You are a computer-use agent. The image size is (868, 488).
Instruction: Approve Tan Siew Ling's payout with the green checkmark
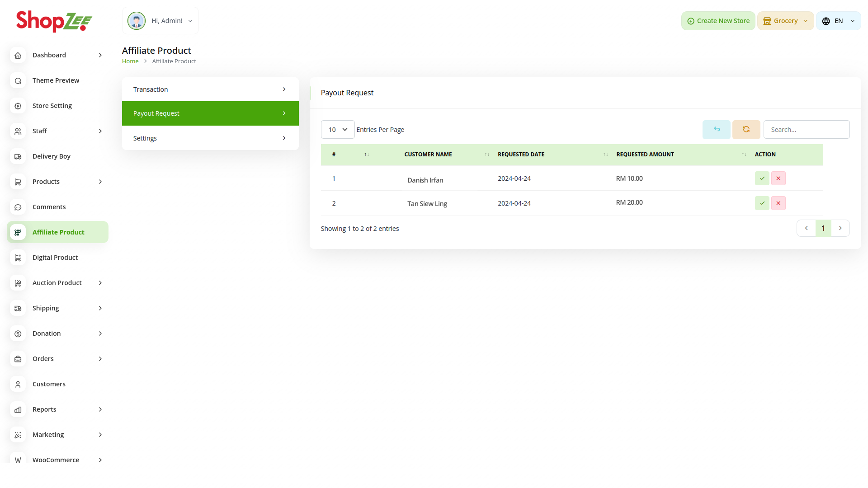(762, 203)
